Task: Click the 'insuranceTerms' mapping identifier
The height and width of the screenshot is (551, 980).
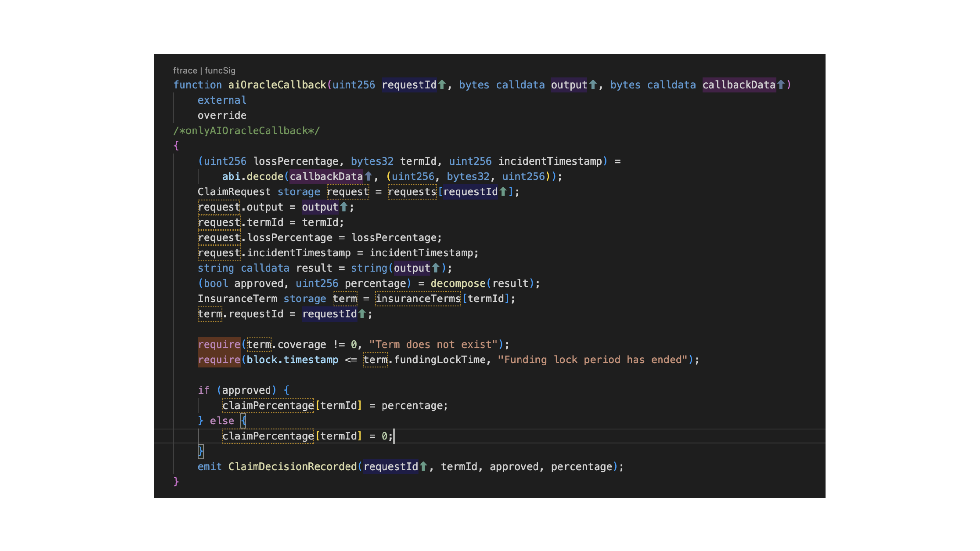Action: [418, 299]
